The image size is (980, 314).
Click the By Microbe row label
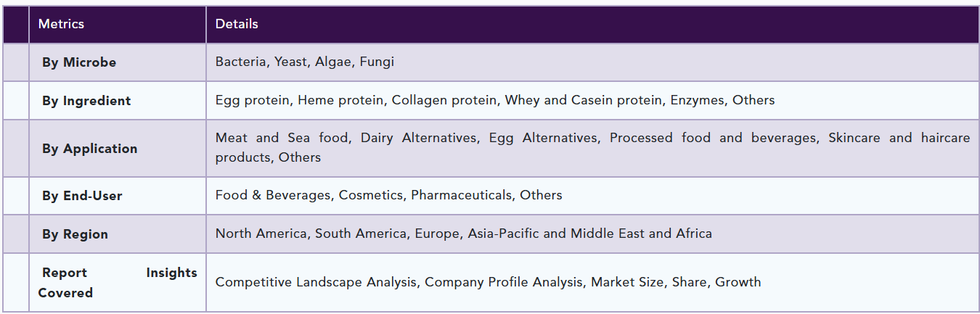click(x=79, y=62)
